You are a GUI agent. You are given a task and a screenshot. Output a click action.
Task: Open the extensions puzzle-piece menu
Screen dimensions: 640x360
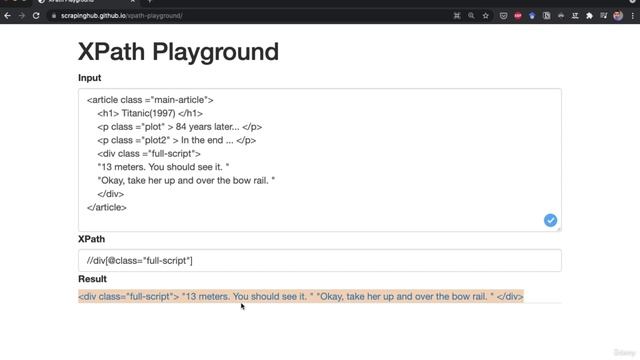[x=589, y=16]
